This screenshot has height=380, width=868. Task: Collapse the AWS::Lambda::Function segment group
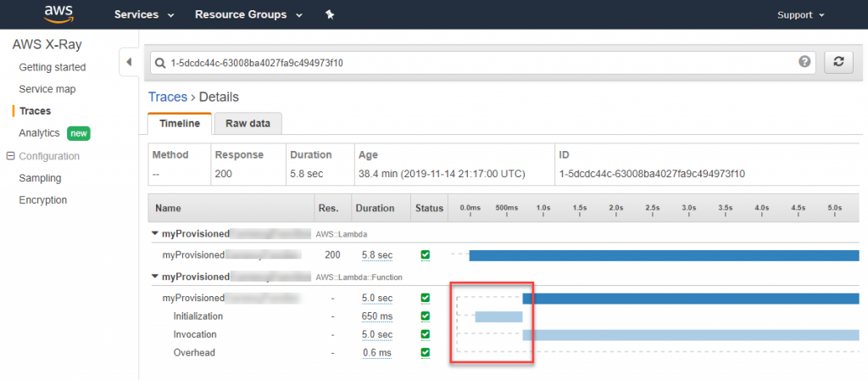click(x=155, y=276)
